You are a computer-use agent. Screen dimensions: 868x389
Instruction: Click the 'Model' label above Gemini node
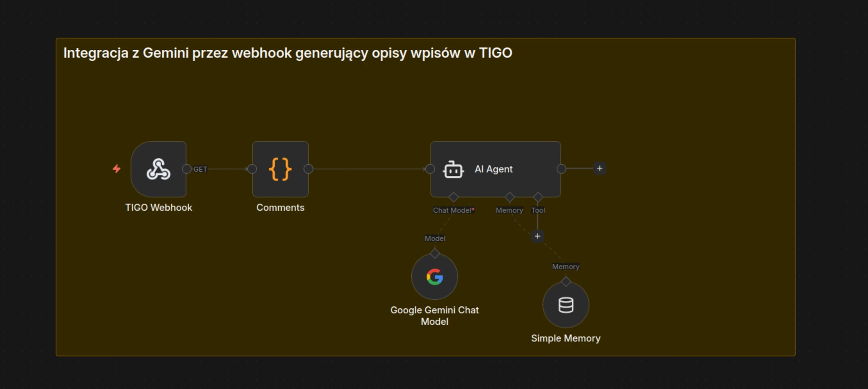pyautogui.click(x=435, y=239)
